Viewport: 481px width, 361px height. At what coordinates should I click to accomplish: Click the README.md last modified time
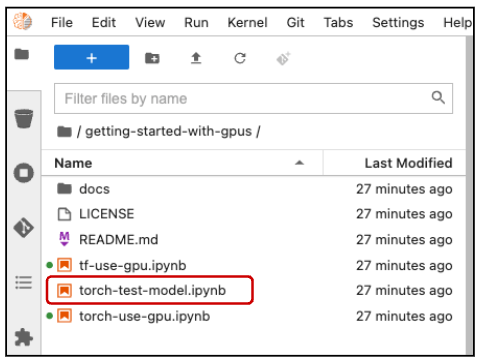click(x=404, y=240)
